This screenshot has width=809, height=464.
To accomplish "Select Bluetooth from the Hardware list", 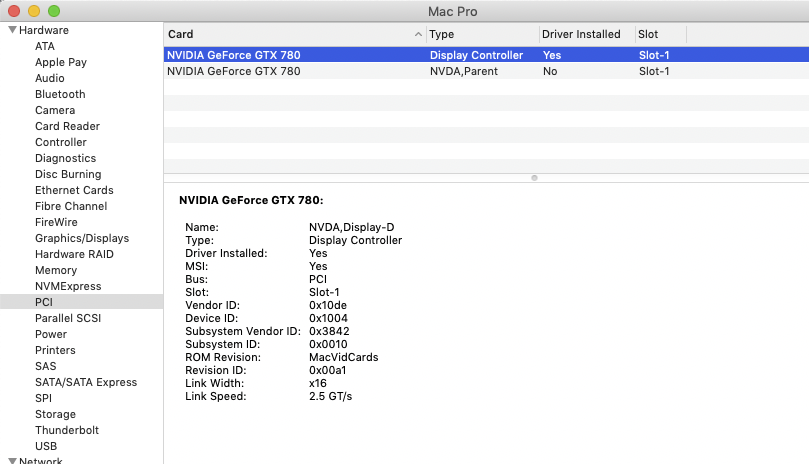I will click(x=60, y=94).
